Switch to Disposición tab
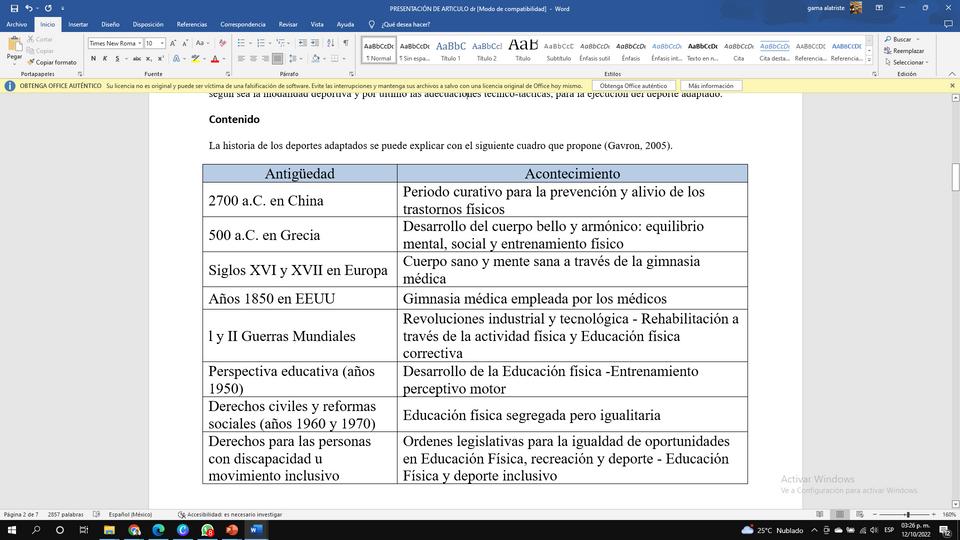Image resolution: width=960 pixels, height=540 pixels. 148,24
